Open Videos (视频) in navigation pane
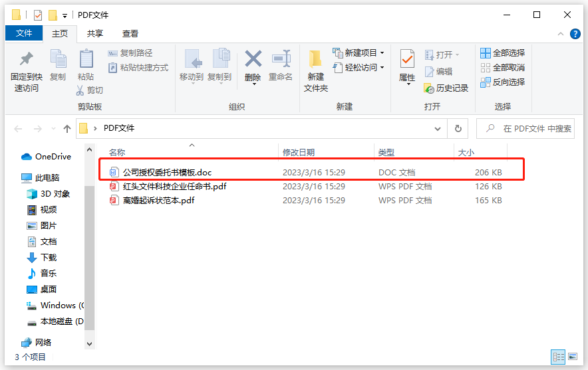 pos(42,210)
